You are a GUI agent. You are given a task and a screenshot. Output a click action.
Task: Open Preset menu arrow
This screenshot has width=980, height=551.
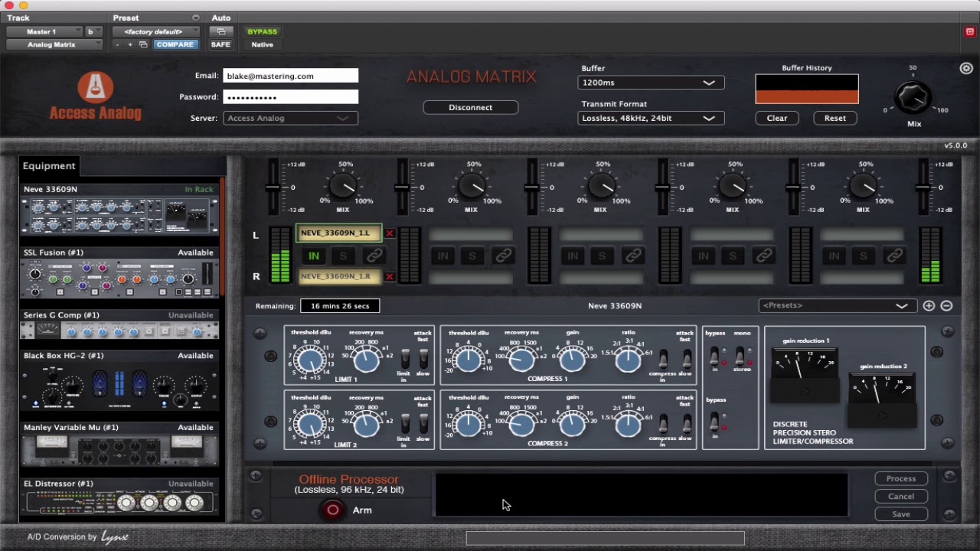(x=195, y=18)
